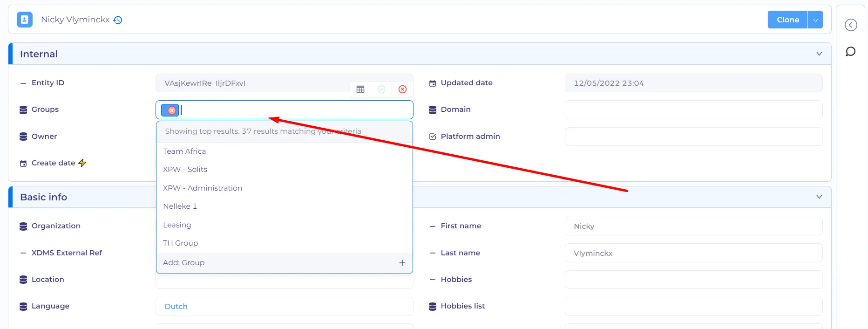868x329 pixels.
Task: Click the Clone button
Action: pos(788,20)
